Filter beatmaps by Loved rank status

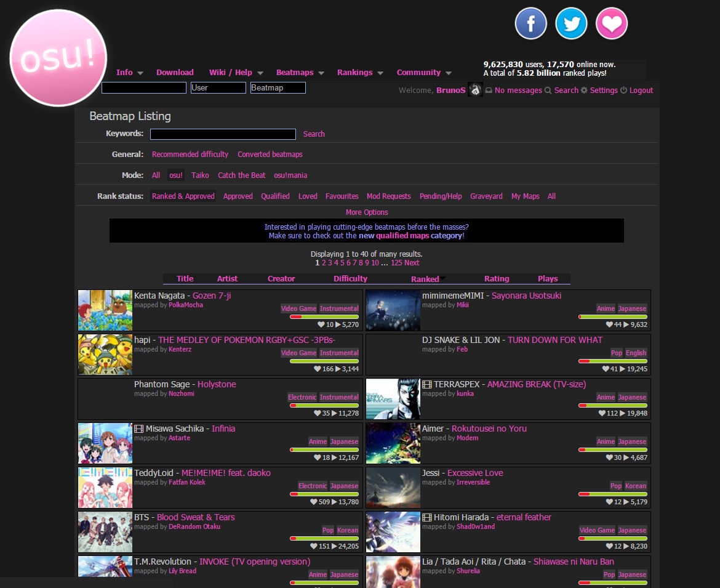307,196
